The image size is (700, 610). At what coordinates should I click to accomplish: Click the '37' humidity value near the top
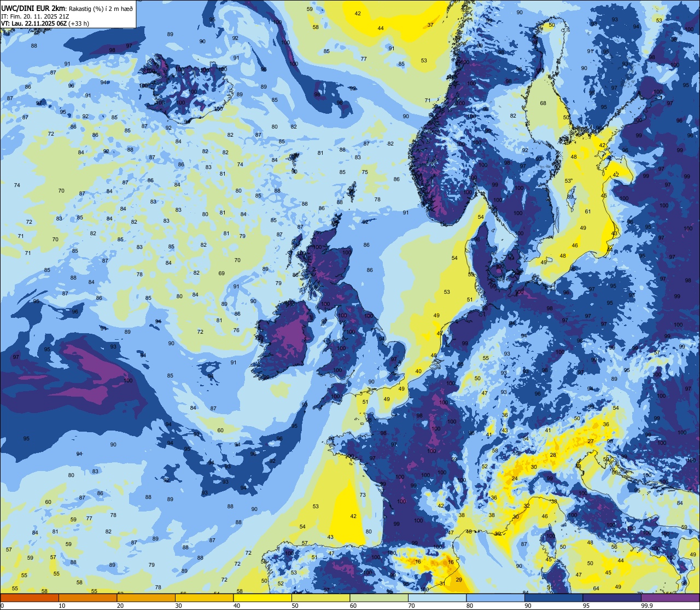(430, 25)
